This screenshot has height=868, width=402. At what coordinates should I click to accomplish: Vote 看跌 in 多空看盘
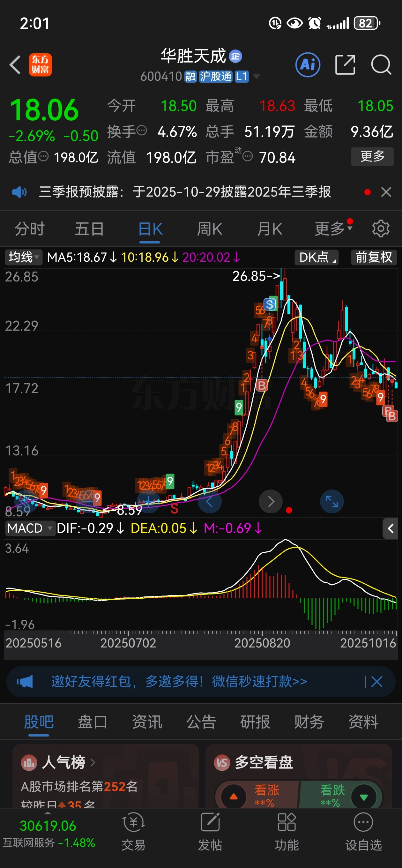point(341,795)
